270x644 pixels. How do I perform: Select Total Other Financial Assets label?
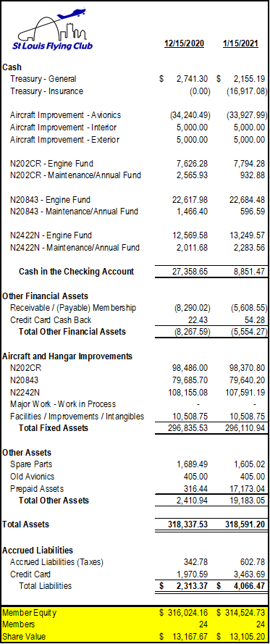(x=72, y=332)
